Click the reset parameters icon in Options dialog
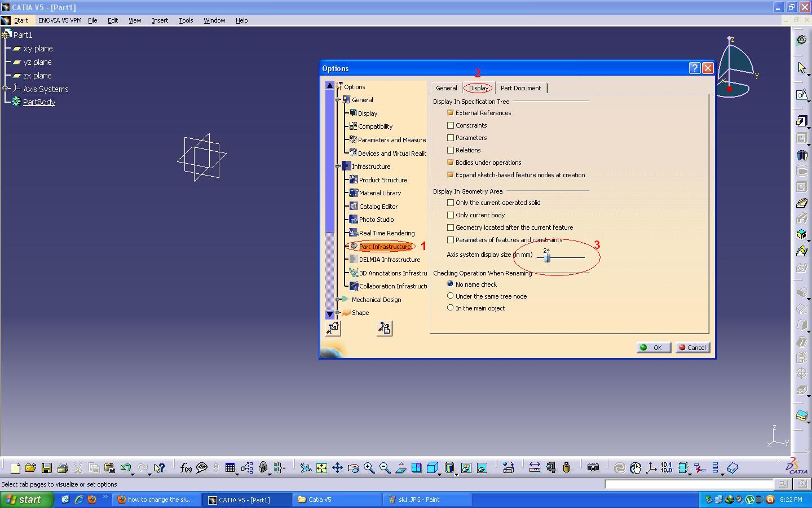 (x=333, y=328)
